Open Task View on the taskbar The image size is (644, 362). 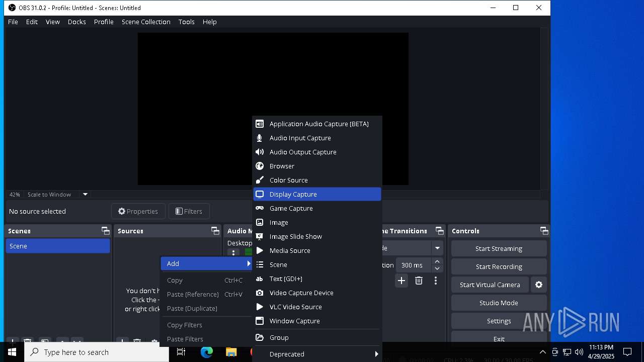tap(181, 352)
